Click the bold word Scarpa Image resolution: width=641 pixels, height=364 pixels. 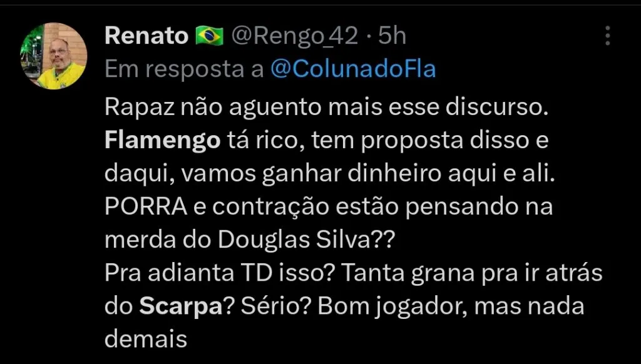pos(178,306)
